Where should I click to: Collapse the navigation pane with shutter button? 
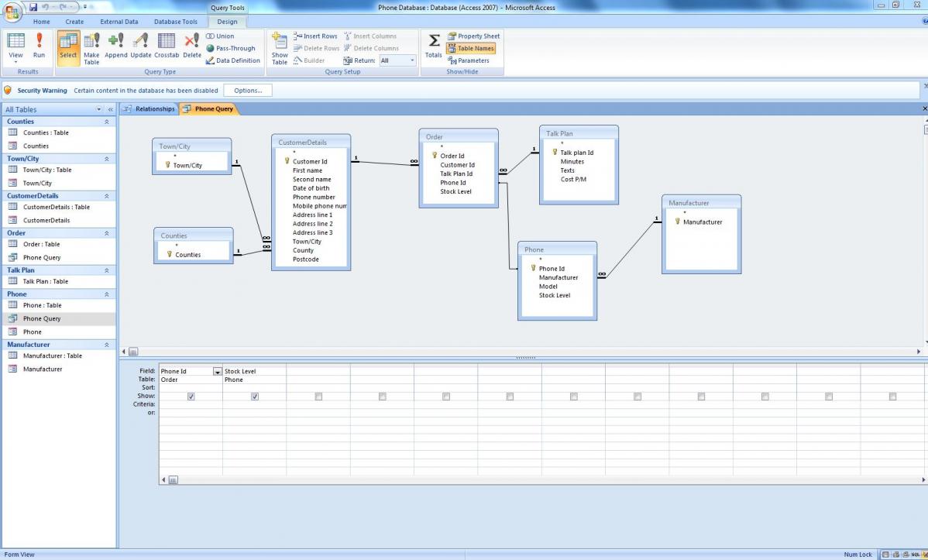coord(110,109)
